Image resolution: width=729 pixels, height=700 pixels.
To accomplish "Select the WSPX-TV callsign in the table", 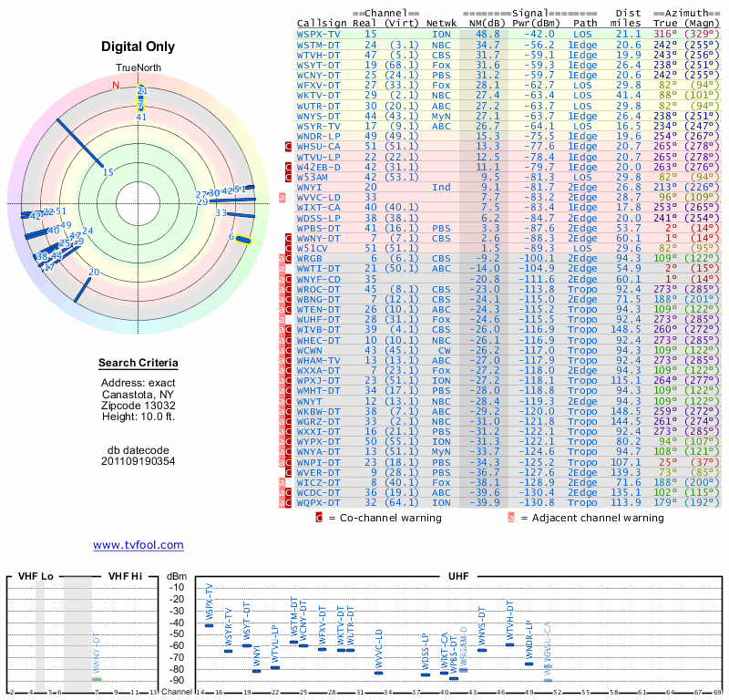I will click(x=318, y=35).
